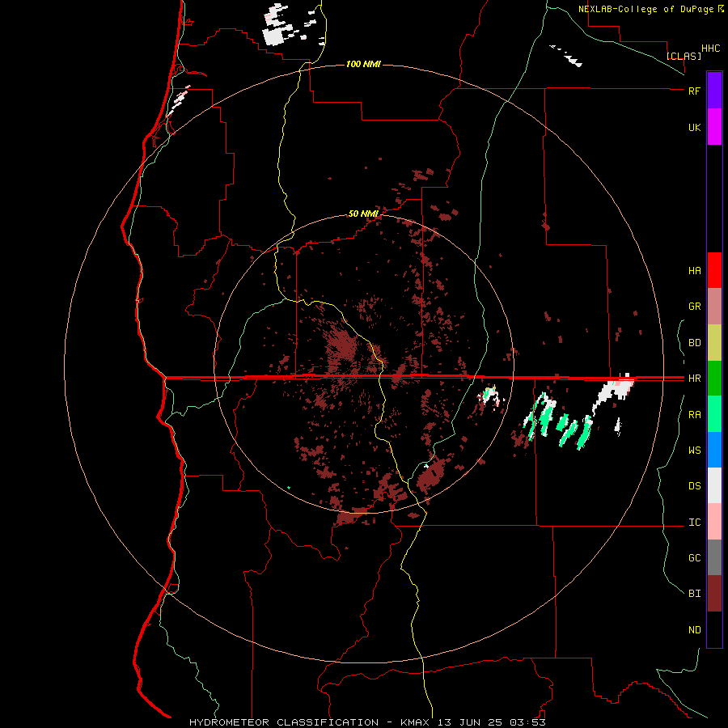Click the 03:53 timestamp
The width and height of the screenshot is (728, 728).
point(528,722)
